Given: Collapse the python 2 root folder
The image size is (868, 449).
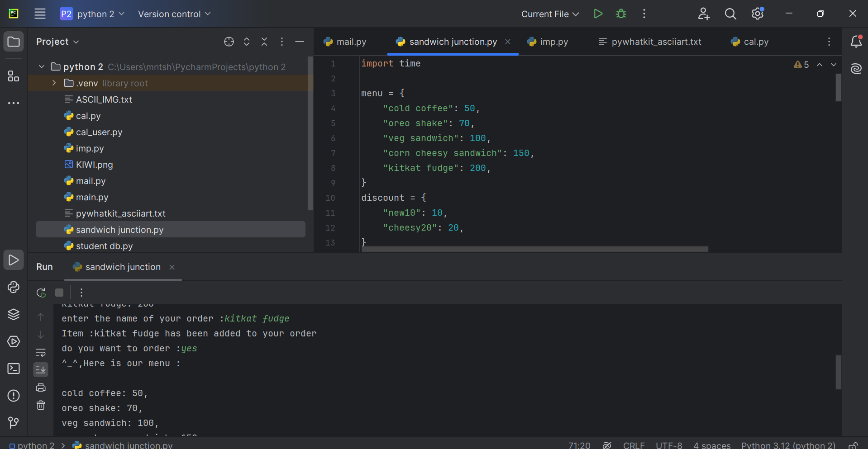Looking at the screenshot, I should 42,67.
